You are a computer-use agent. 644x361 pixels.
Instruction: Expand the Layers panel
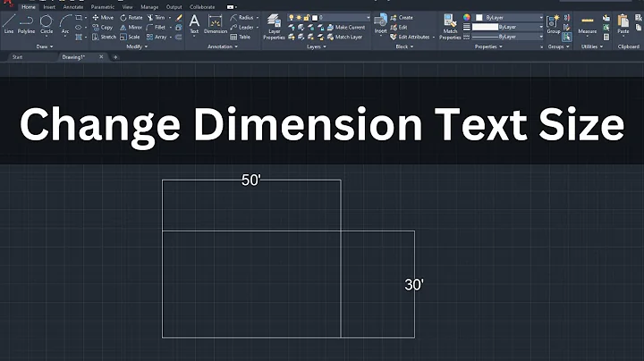pyautogui.click(x=317, y=46)
